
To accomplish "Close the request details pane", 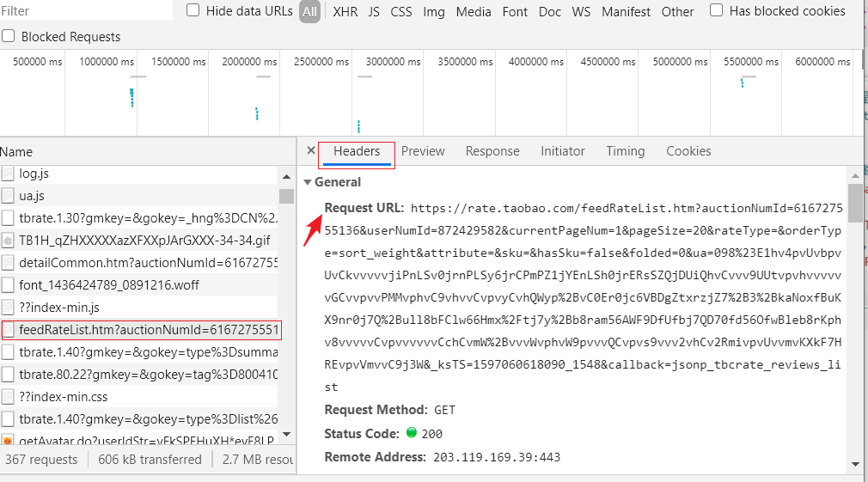I will tap(311, 151).
